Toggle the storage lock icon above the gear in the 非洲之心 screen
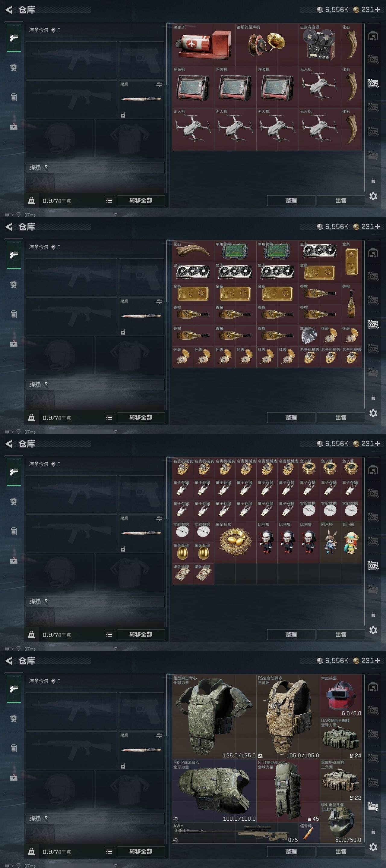Screen dimensions: 386x868 click(373, 397)
